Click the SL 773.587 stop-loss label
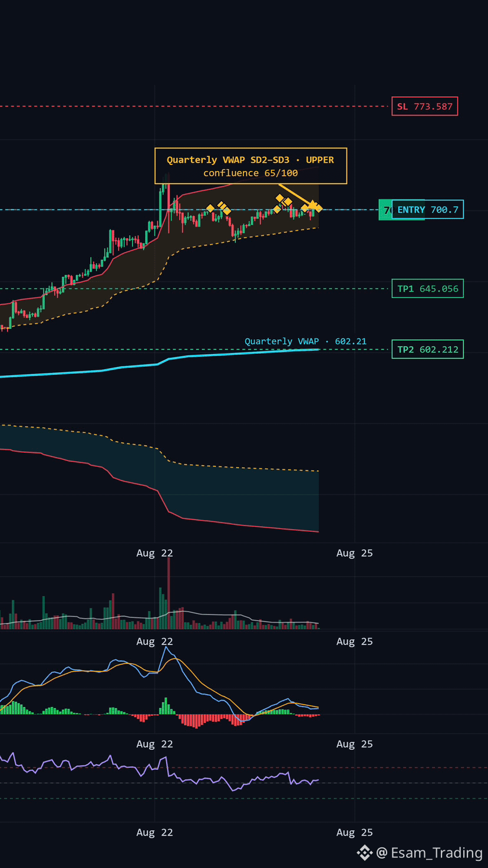488x868 pixels. 424,107
